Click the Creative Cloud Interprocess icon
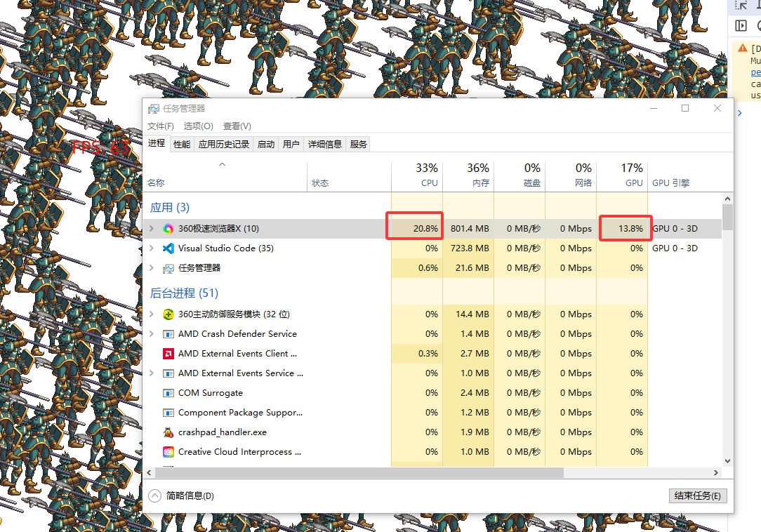761x532 pixels. click(168, 452)
